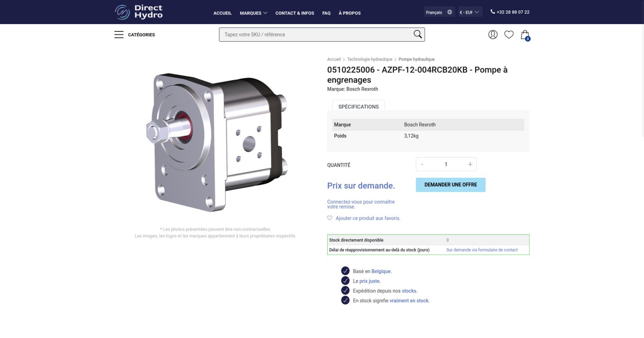Click the Bosch Rexroth specification value
644x338 pixels.
[x=420, y=125]
